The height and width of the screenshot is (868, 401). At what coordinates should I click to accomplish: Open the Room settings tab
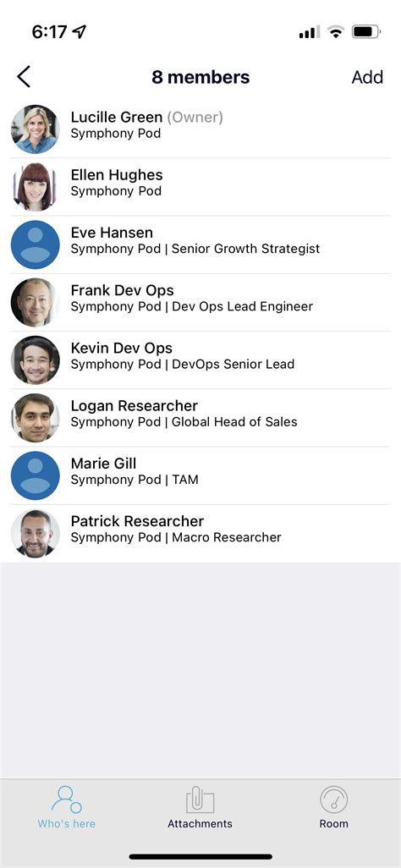coord(333,807)
